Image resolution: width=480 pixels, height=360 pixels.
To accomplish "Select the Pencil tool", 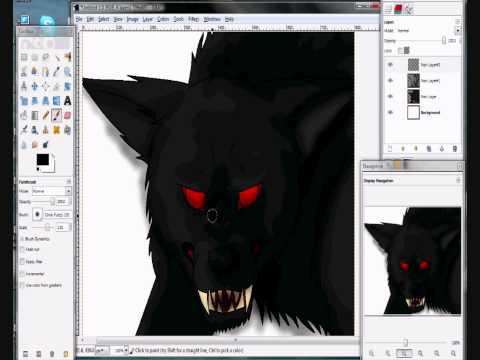I will tap(46, 115).
